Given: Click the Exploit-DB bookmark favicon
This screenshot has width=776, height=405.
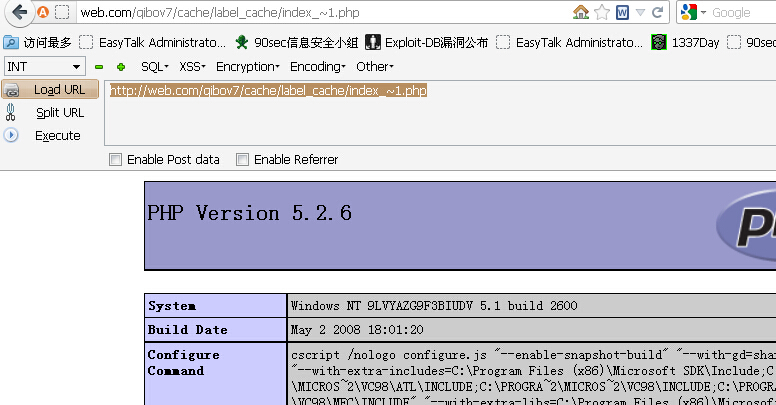Looking at the screenshot, I should coord(373,43).
